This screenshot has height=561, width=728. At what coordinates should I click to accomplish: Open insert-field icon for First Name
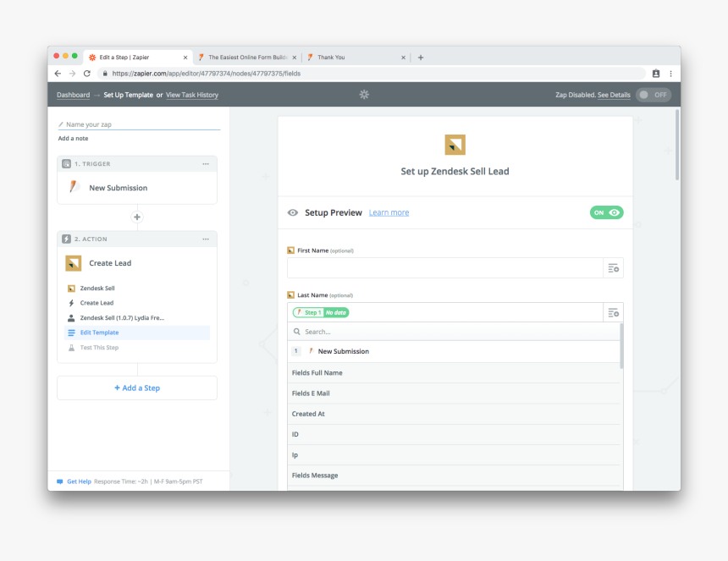point(614,268)
